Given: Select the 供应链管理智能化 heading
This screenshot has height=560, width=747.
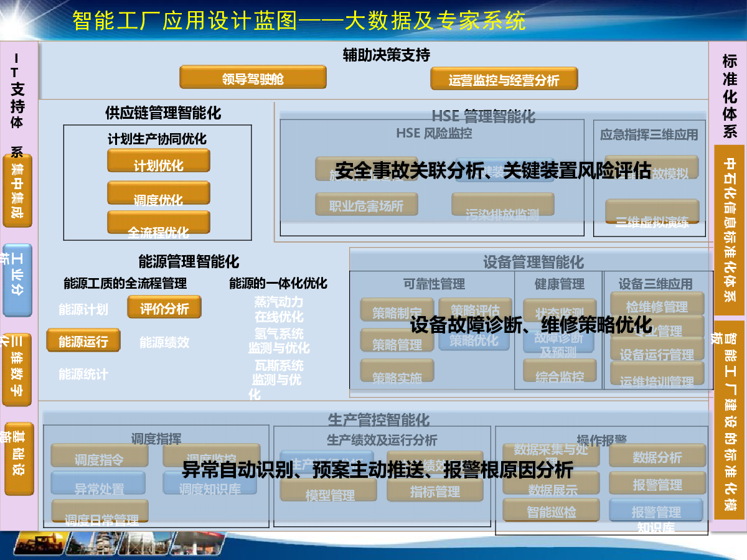Looking at the screenshot, I should tap(163, 113).
